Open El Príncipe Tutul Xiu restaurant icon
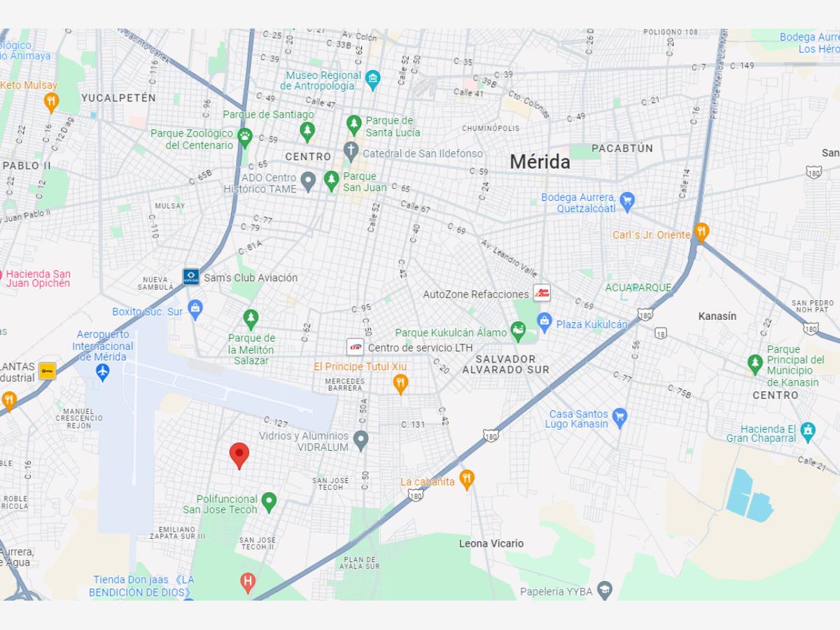The width and height of the screenshot is (840, 630). tap(400, 383)
